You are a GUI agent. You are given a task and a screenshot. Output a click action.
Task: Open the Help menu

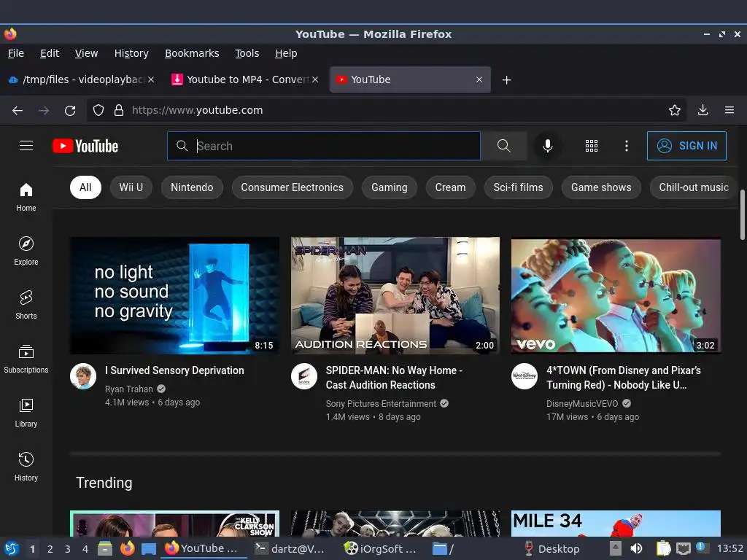pos(286,53)
